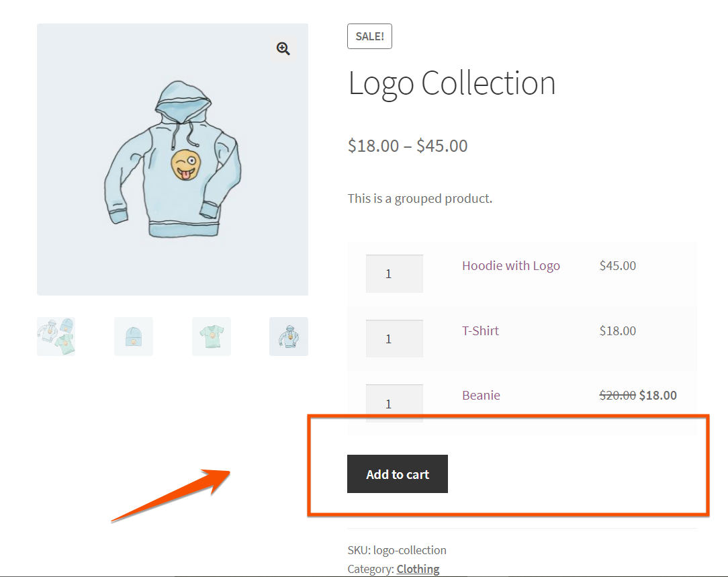The width and height of the screenshot is (728, 577).
Task: Open the T-Shirt product link
Action: click(x=480, y=330)
